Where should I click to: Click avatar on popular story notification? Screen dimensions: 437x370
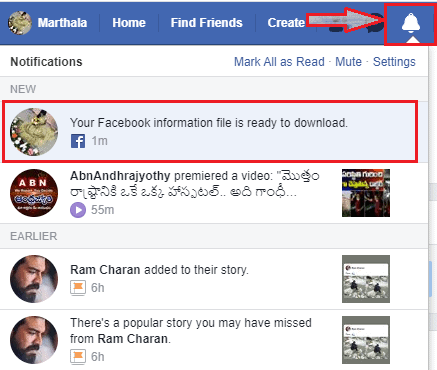pyautogui.click(x=34, y=340)
